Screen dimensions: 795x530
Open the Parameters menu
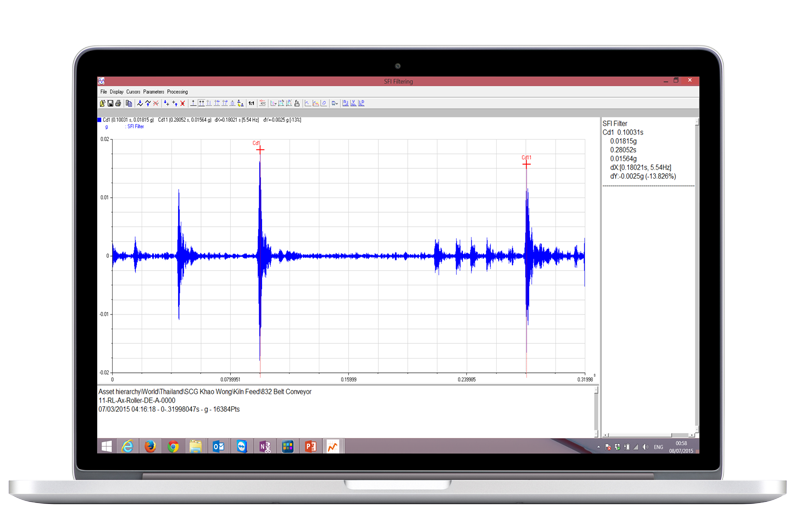click(x=153, y=92)
